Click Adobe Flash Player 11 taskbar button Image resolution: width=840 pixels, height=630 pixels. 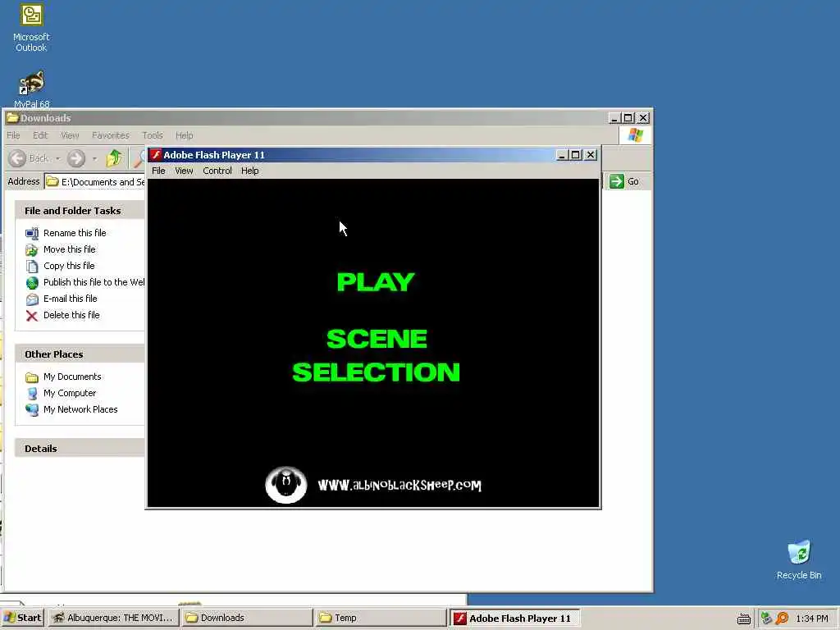[x=514, y=618]
